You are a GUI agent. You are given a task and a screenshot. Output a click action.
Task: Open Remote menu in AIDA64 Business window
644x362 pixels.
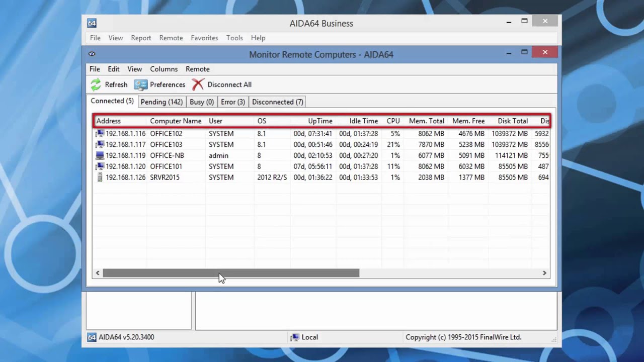coord(171,38)
